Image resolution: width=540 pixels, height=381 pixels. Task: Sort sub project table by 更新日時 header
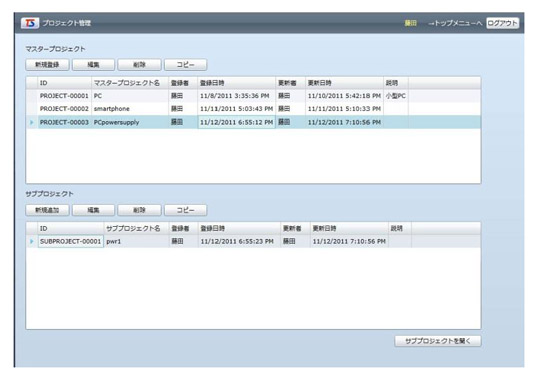[349, 228]
